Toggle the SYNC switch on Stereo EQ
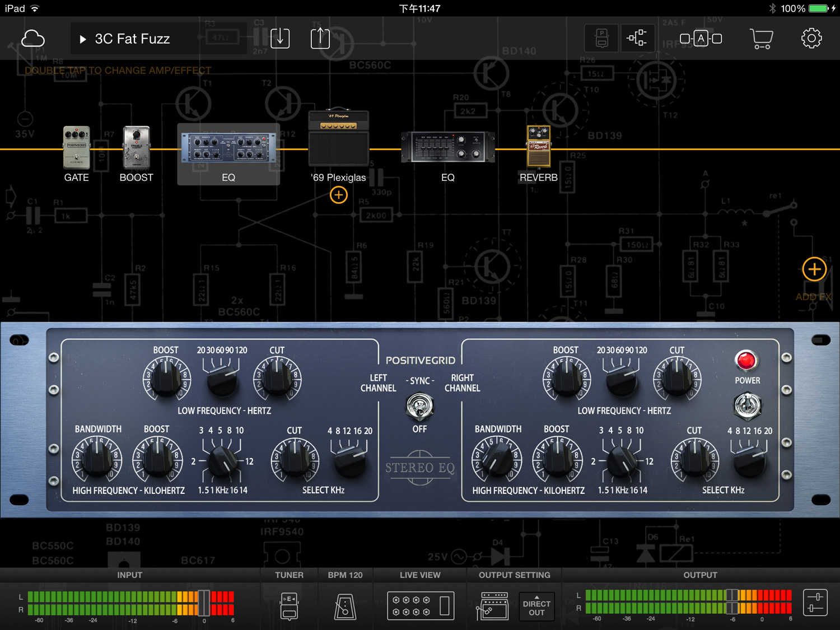This screenshot has height=630, width=840. 419,406
